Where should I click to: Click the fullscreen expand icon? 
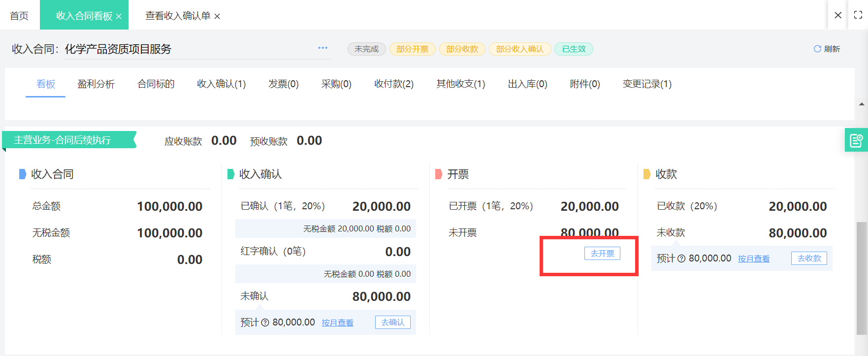click(x=858, y=15)
